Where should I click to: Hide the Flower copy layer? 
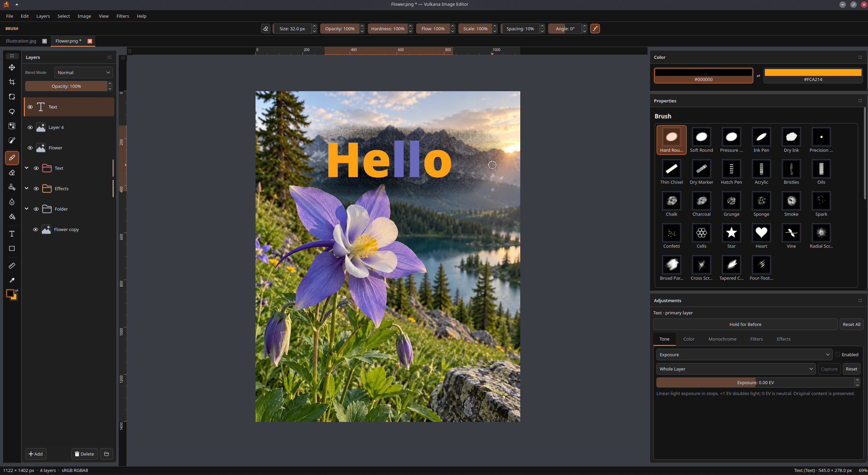pos(35,229)
